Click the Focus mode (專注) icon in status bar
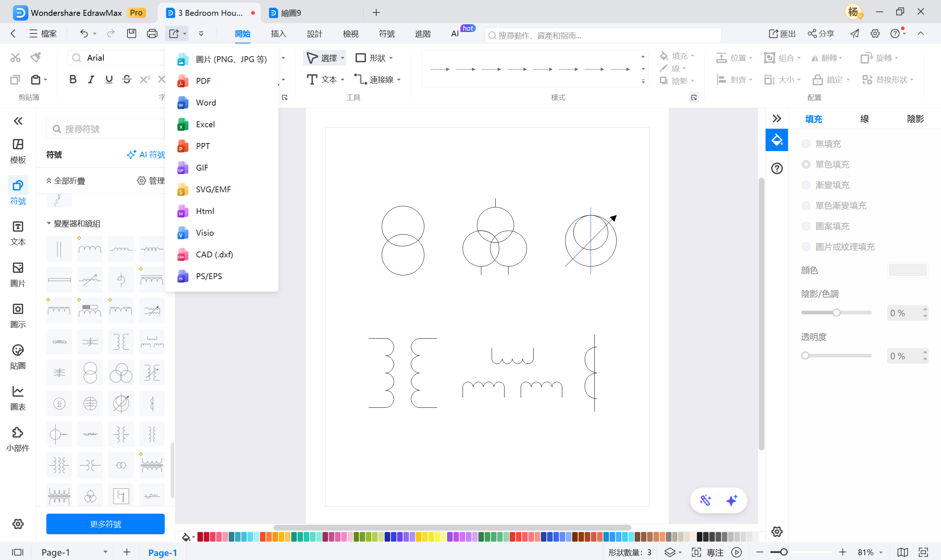Screen dimensions: 941x560 point(696,552)
